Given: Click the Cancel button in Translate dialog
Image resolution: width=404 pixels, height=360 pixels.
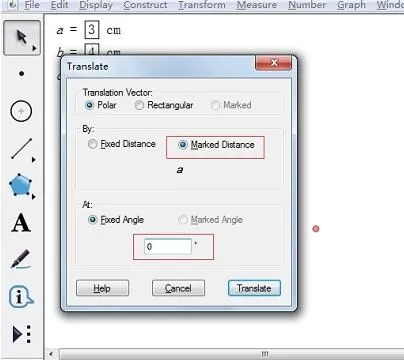Looking at the screenshot, I should coord(178,288).
